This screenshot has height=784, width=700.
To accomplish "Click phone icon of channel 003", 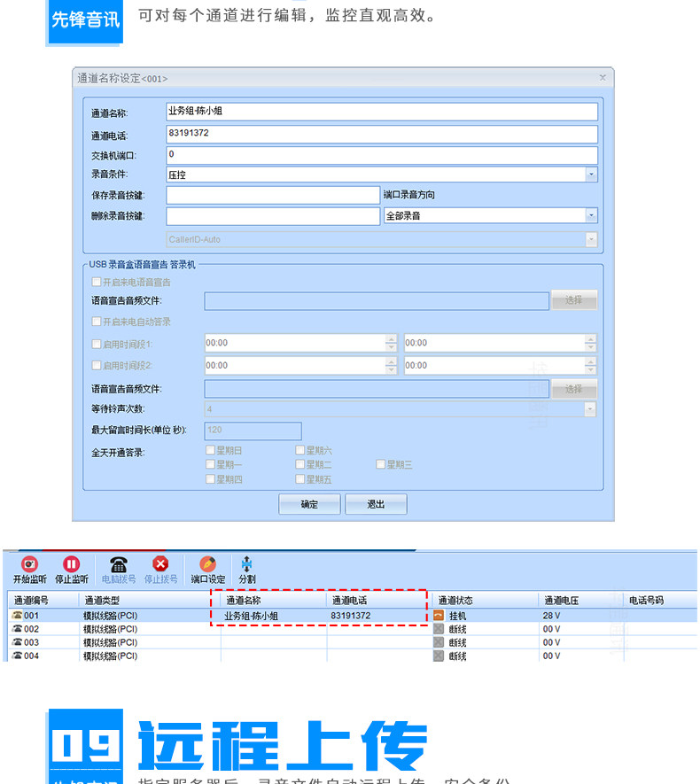I will (x=18, y=642).
